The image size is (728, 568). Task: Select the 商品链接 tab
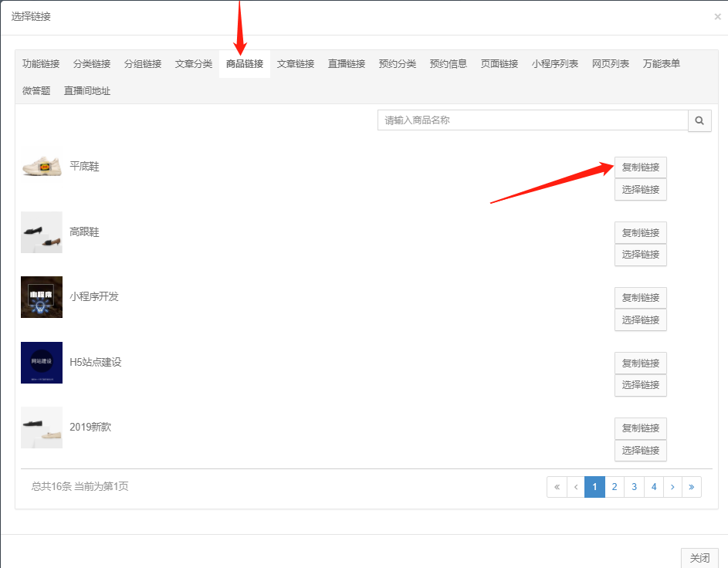coord(245,64)
